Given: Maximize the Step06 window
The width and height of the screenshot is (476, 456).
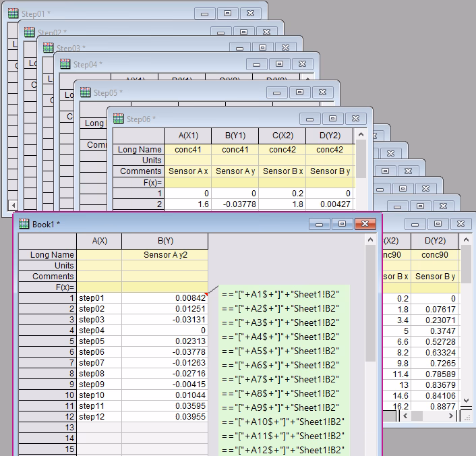Looking at the screenshot, I should point(332,119).
